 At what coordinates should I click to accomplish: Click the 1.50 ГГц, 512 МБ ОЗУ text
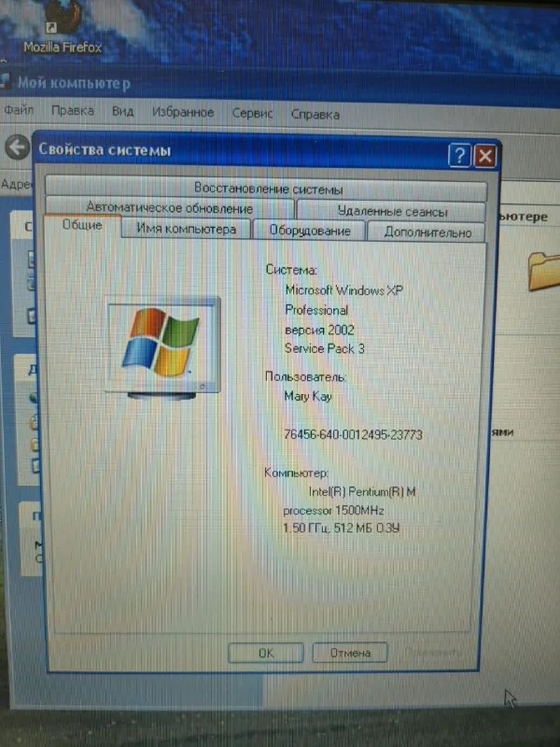coord(342,528)
